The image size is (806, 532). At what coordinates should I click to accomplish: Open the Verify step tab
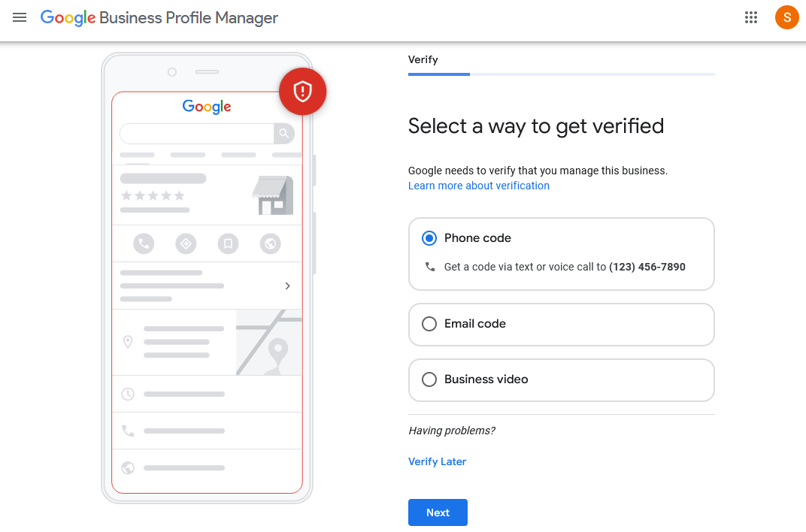click(423, 59)
